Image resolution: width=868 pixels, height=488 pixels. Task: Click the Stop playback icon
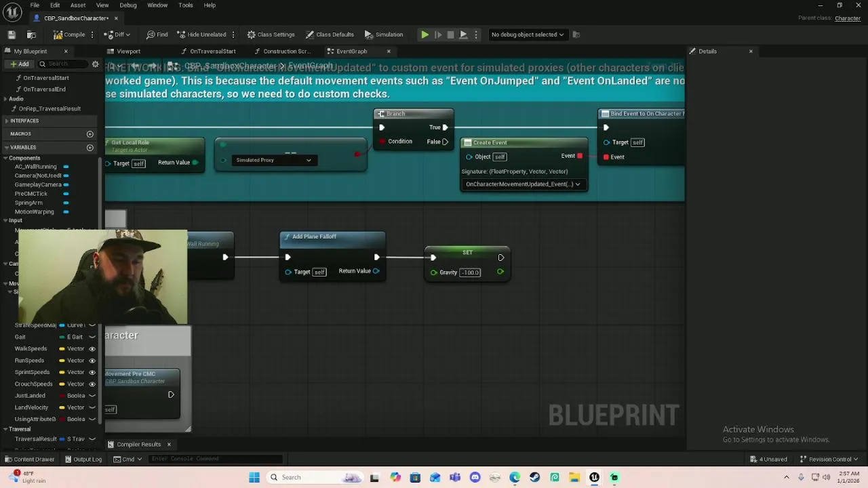pos(450,35)
